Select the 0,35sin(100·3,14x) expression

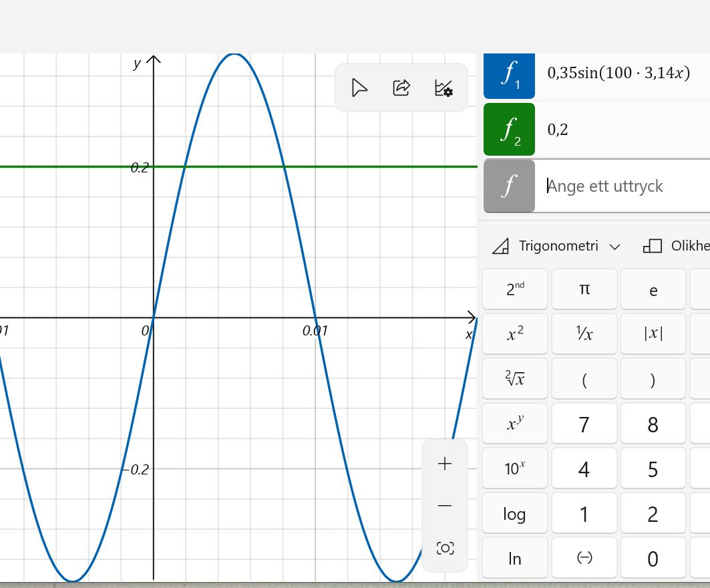pos(618,73)
